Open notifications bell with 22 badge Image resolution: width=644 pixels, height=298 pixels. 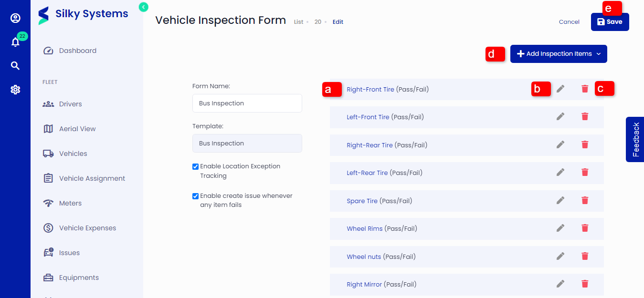pos(15,42)
